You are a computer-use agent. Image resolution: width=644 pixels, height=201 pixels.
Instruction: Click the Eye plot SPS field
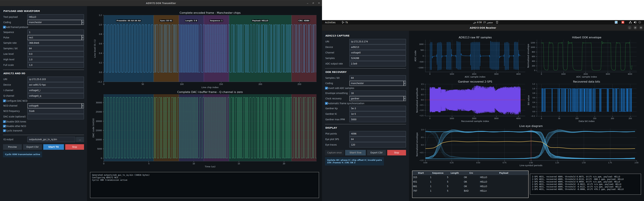378,139
